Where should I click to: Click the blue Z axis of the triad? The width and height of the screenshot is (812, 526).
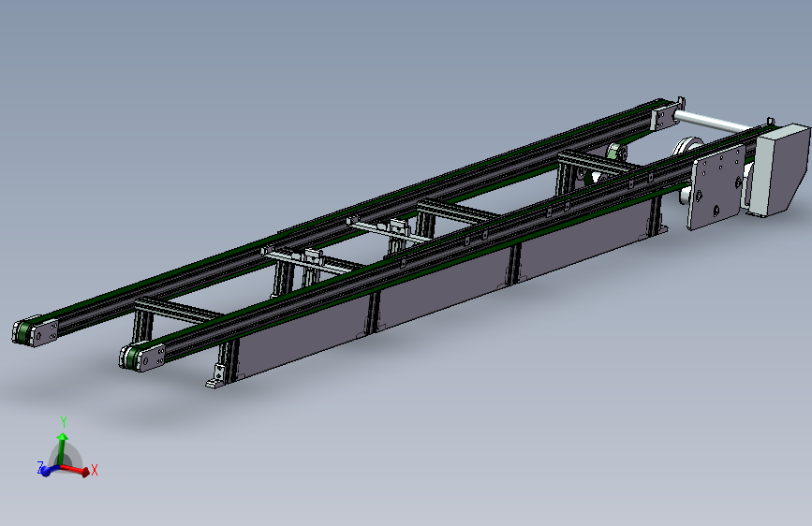50,470
